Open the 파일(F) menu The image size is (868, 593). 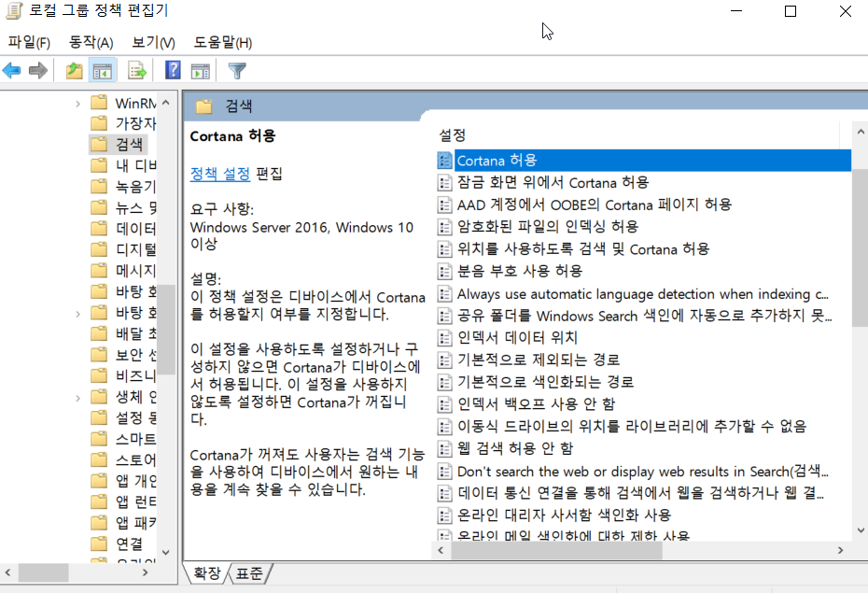29,43
